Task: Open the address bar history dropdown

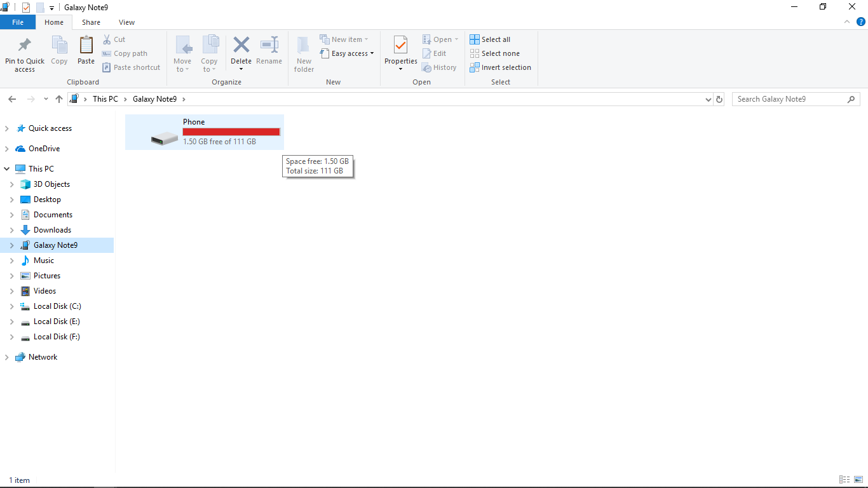Action: click(709, 99)
